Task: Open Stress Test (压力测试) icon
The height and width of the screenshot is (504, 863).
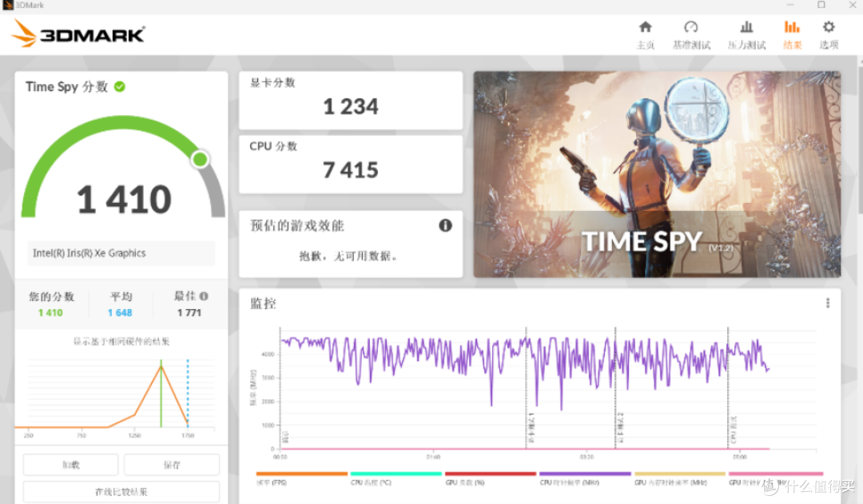Action: (746, 28)
